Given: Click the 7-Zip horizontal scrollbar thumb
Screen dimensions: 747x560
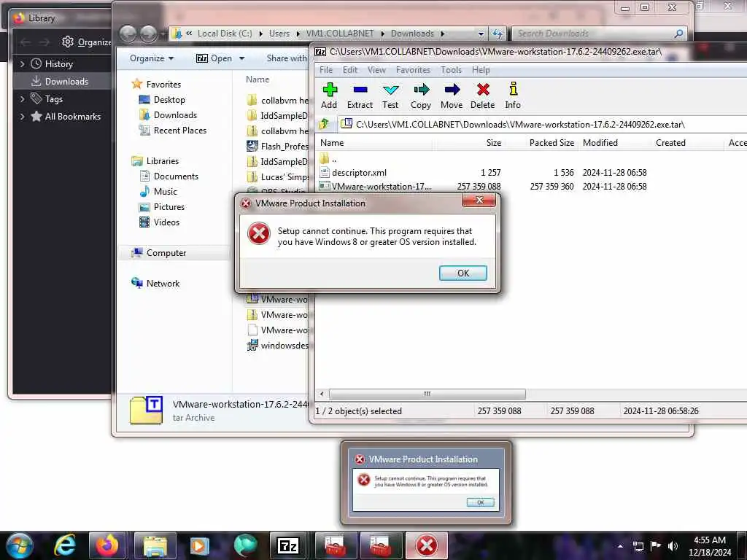Looking at the screenshot, I should [x=427, y=394].
